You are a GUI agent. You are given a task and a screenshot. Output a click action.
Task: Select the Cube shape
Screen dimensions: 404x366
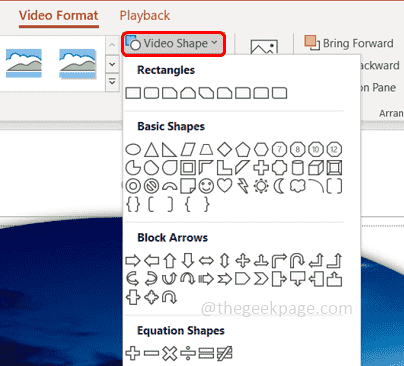316,168
